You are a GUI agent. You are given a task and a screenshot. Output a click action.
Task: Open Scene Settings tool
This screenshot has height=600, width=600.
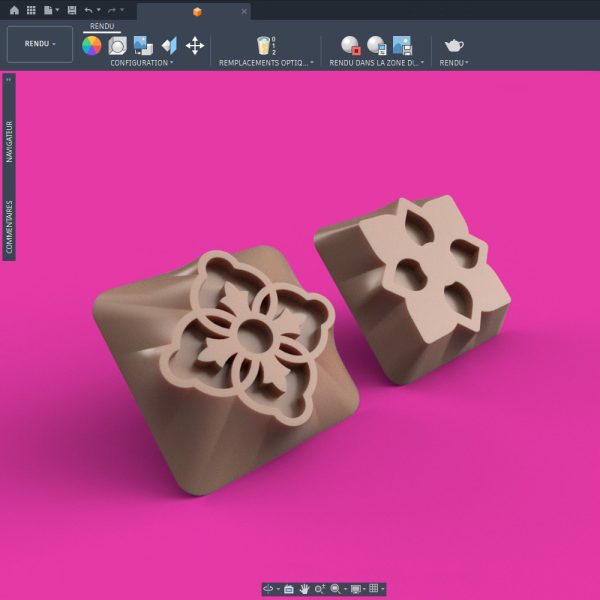117,46
